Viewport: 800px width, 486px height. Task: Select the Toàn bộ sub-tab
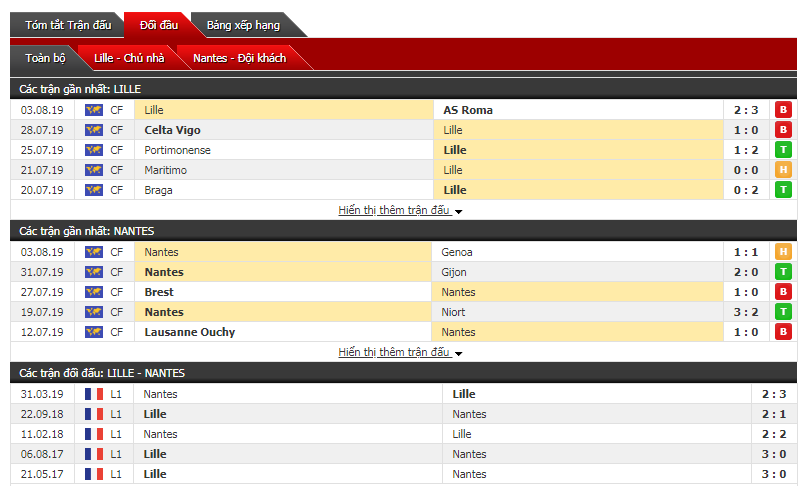[45, 58]
